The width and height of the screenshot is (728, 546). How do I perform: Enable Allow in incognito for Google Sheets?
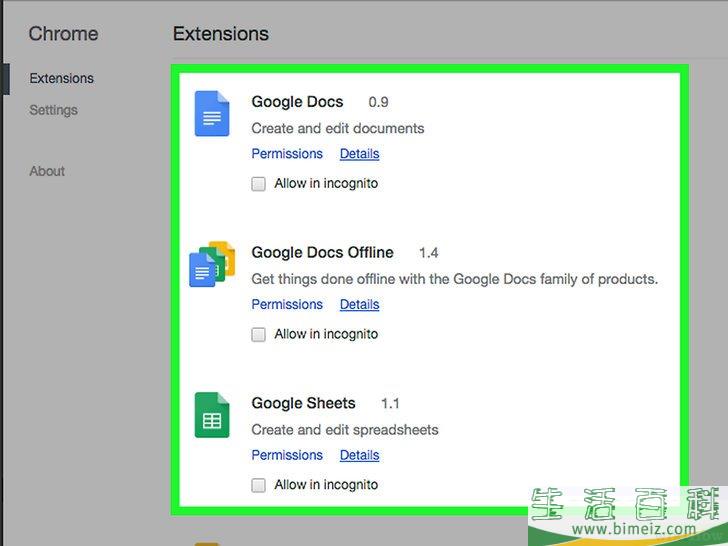click(x=259, y=485)
